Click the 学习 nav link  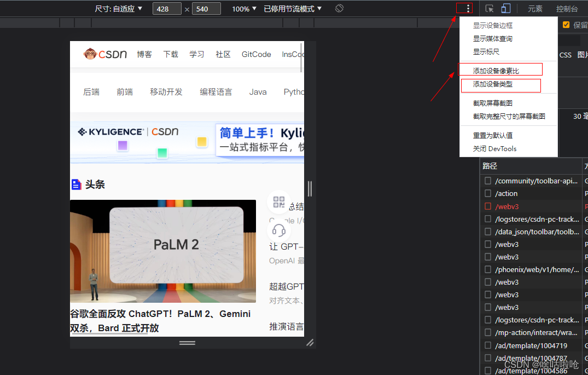tap(197, 54)
